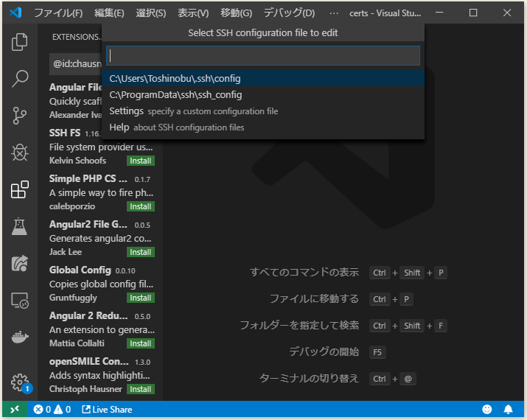Start Live Share from status bar
527x420 pixels.
click(107, 409)
